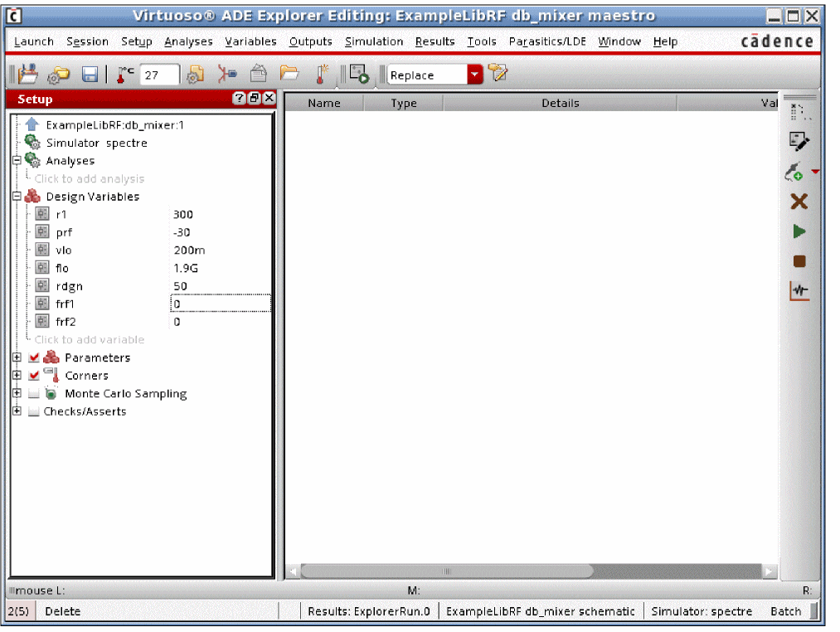Viewport: 840px width, 632px height.
Task: Uncheck the Parameters checkbox
Action: [34, 358]
